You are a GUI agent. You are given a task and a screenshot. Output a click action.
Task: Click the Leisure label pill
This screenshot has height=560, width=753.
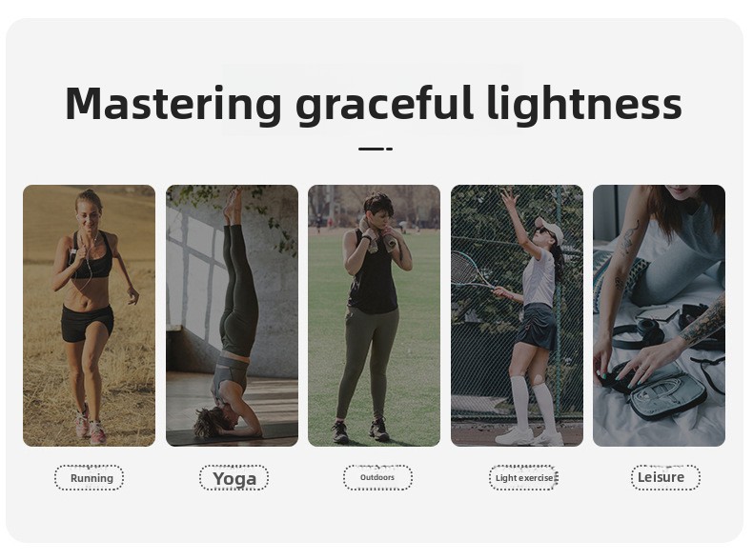665,477
